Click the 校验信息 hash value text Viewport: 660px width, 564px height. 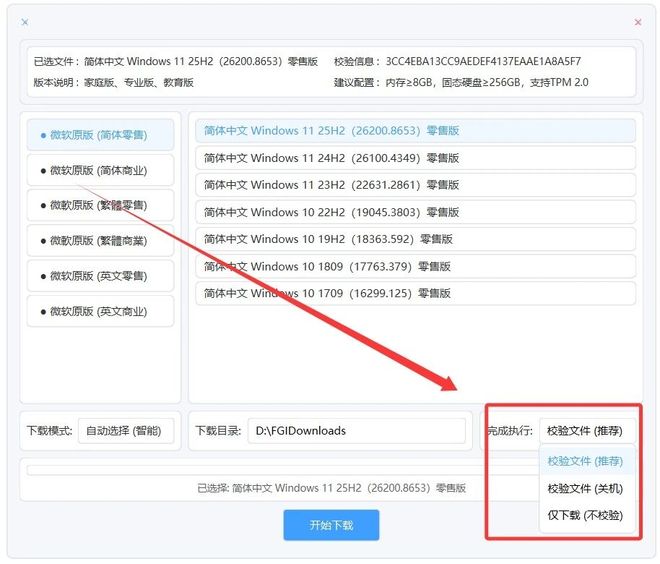tap(483, 61)
